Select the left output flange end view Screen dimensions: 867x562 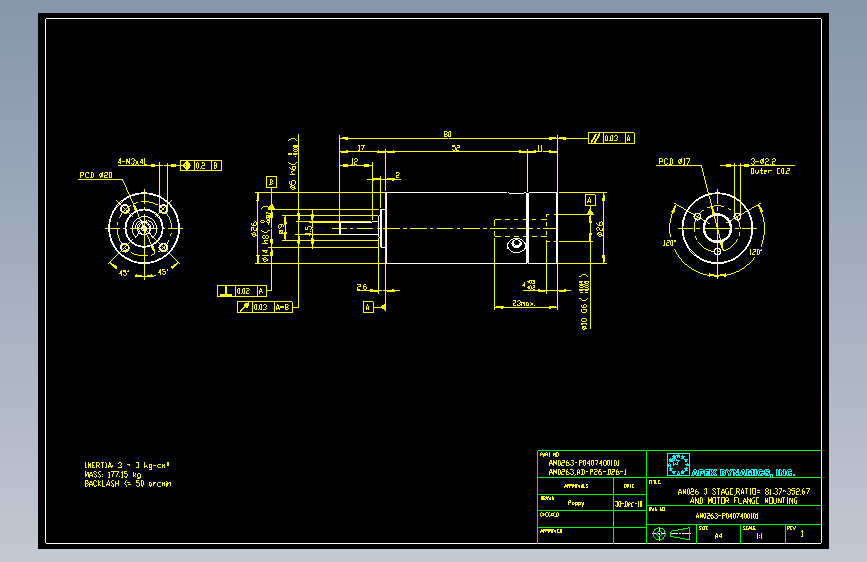(144, 228)
